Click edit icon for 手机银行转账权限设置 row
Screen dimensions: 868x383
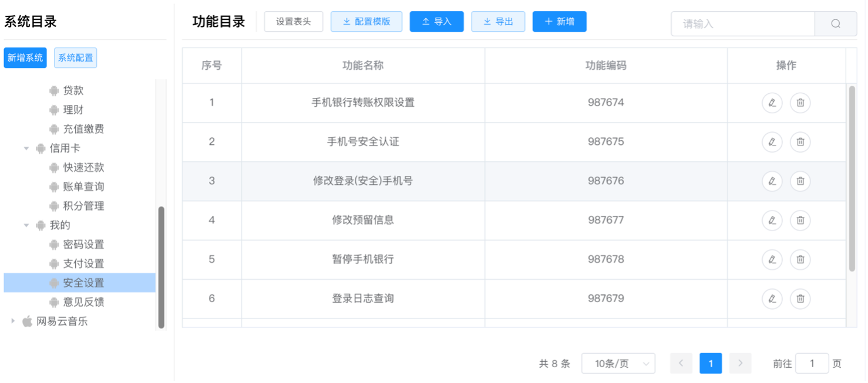[x=772, y=103]
